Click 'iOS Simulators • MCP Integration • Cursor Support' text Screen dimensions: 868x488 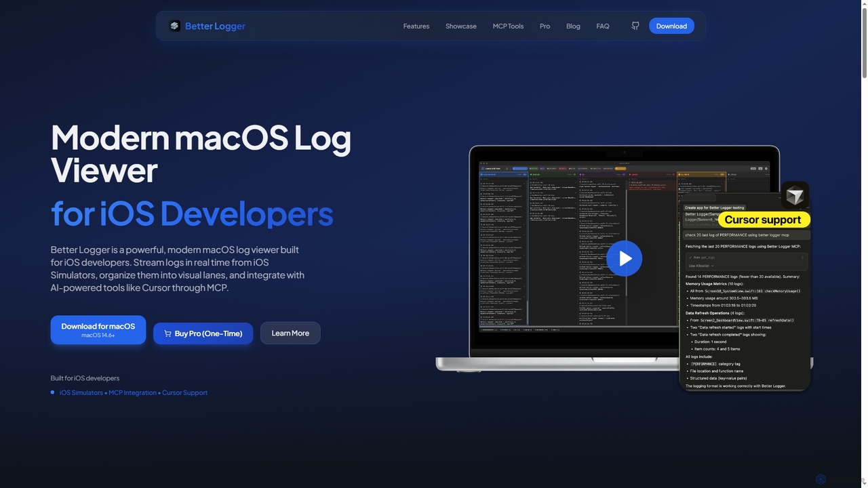coord(134,392)
